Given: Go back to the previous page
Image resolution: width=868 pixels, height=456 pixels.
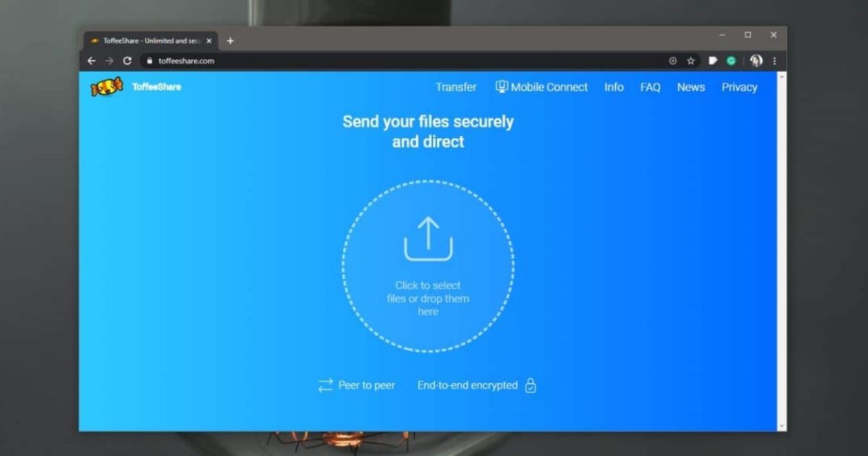Looking at the screenshot, I should (91, 61).
